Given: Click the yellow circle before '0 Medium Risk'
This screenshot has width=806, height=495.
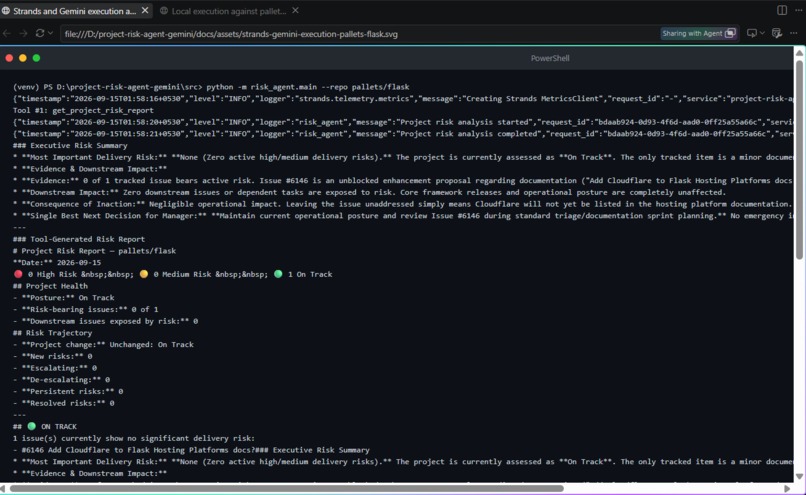Looking at the screenshot, I should click(144, 274).
